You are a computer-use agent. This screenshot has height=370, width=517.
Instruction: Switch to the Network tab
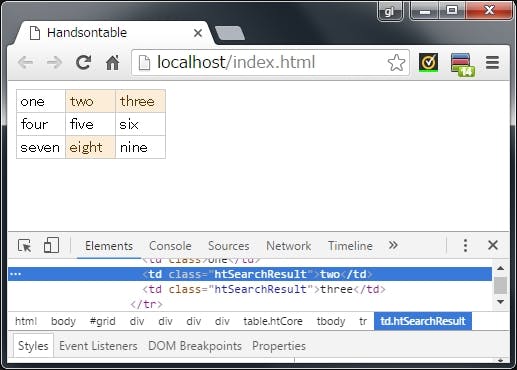(x=288, y=246)
